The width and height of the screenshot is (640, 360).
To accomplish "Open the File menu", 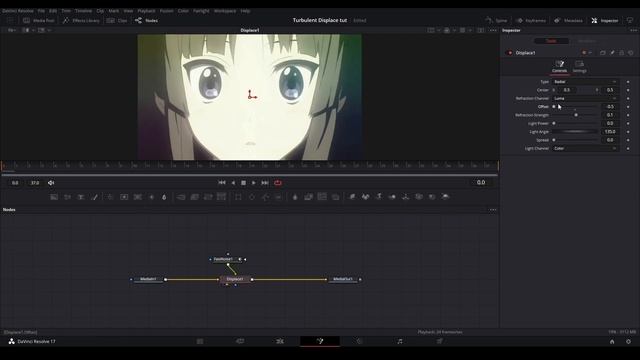I will [x=41, y=11].
